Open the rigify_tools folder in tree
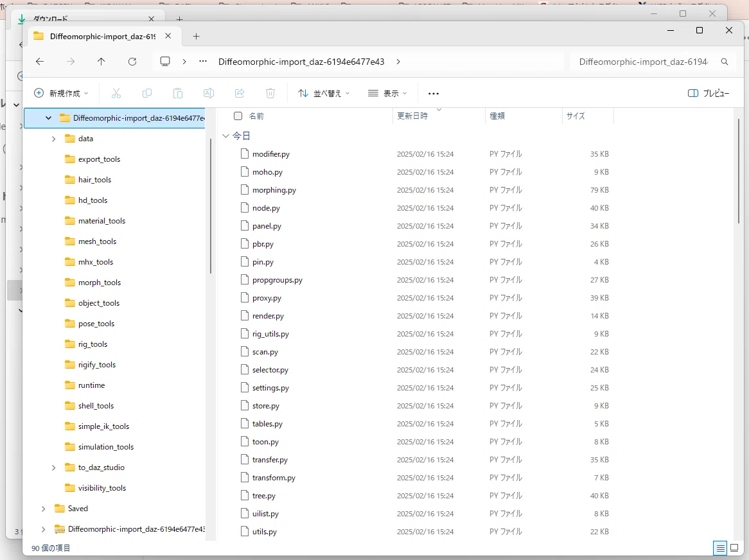This screenshot has height=560, width=749. 97,364
